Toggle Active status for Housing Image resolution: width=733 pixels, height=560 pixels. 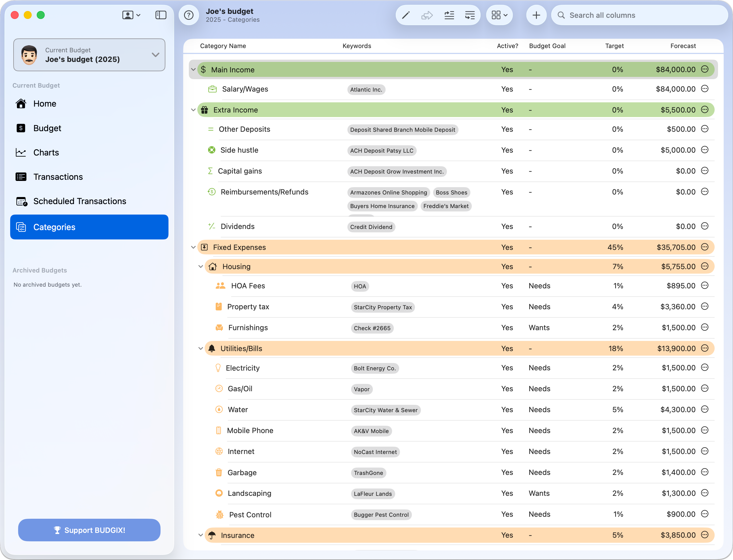click(507, 266)
